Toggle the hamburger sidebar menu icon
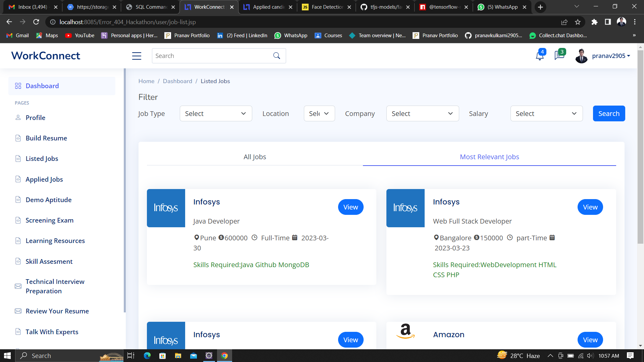Screen dimensions: 644x362 [137, 56]
